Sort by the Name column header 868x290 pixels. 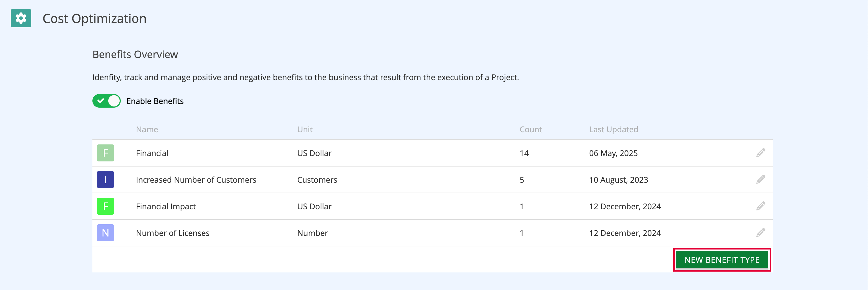147,129
